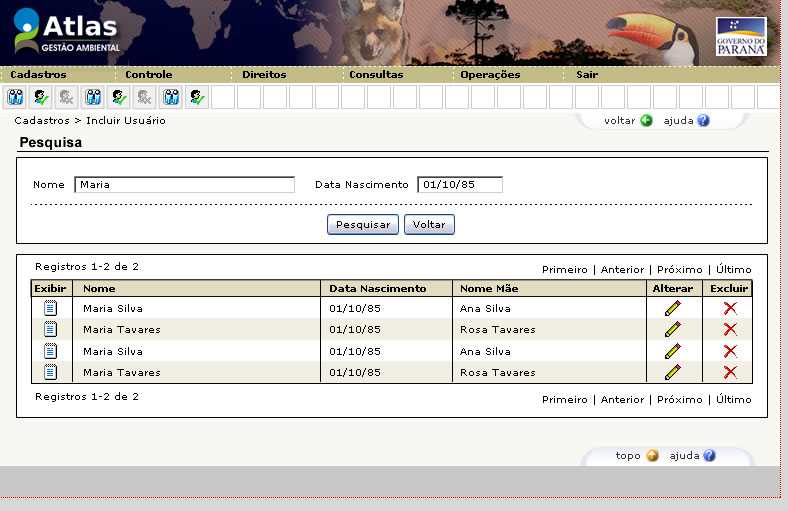Open help with the top ajuda icon
The height and width of the screenshot is (511, 788).
click(x=703, y=121)
